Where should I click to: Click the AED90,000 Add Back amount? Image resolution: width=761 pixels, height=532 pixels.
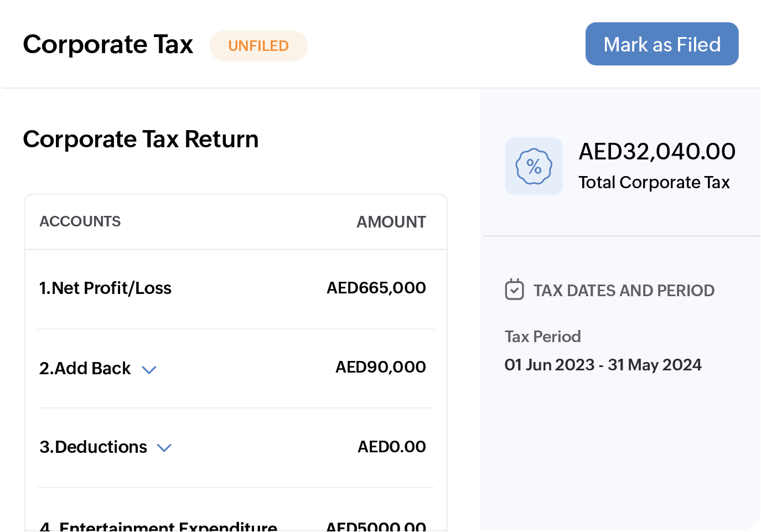(380, 366)
